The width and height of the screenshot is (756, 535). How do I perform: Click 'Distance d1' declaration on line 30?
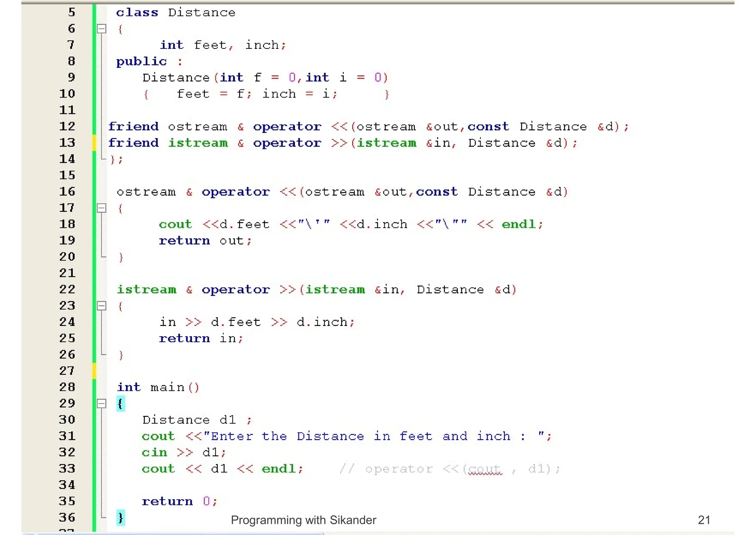(x=189, y=420)
